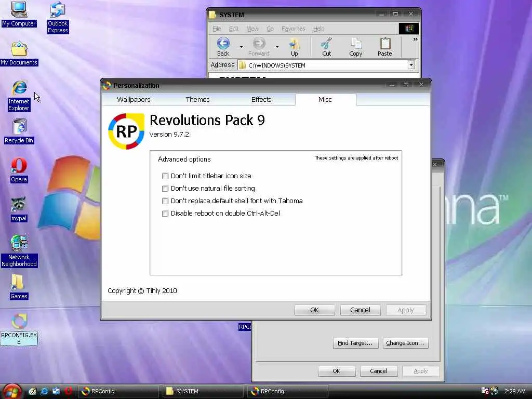Open mypal raccoon desktop shortcut
This screenshot has width=532, height=399.
click(19, 209)
